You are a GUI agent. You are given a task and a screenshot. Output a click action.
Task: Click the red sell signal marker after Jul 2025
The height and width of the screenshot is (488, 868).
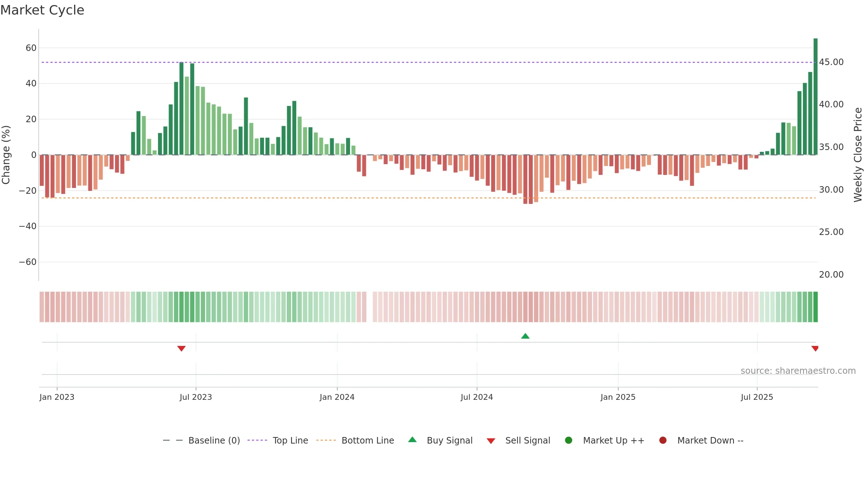pyautogui.click(x=815, y=348)
